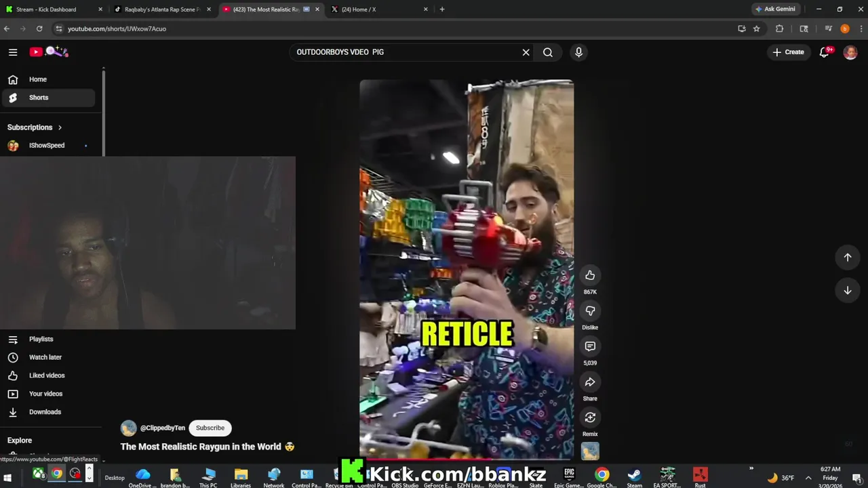Viewport: 868px width, 488px height.
Task: Click Ask Gemini button
Action: [775, 9]
